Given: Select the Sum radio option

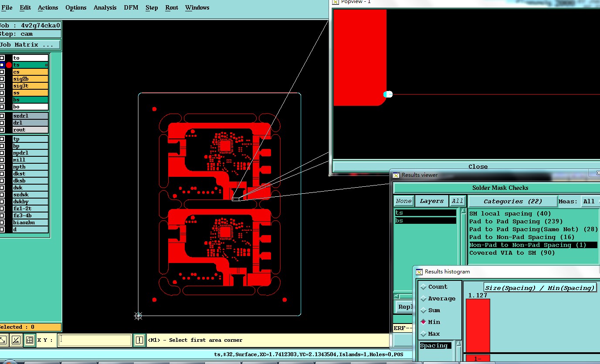Looking at the screenshot, I should tap(424, 310).
